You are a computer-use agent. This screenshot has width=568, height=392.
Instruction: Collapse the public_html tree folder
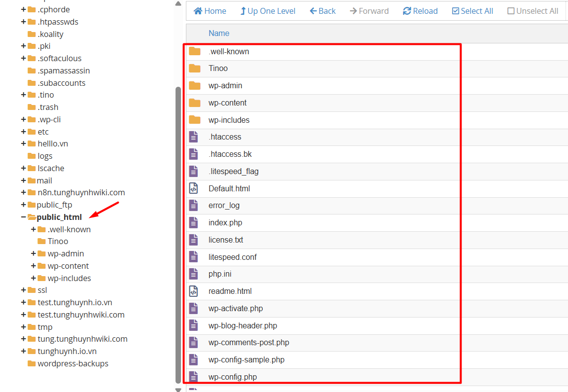23,217
